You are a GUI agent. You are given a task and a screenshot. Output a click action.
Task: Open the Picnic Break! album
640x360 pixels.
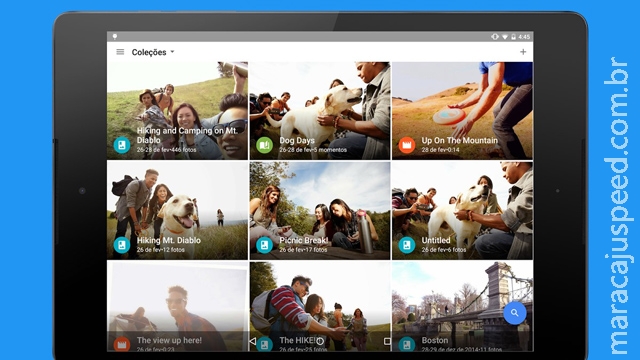coord(320,211)
